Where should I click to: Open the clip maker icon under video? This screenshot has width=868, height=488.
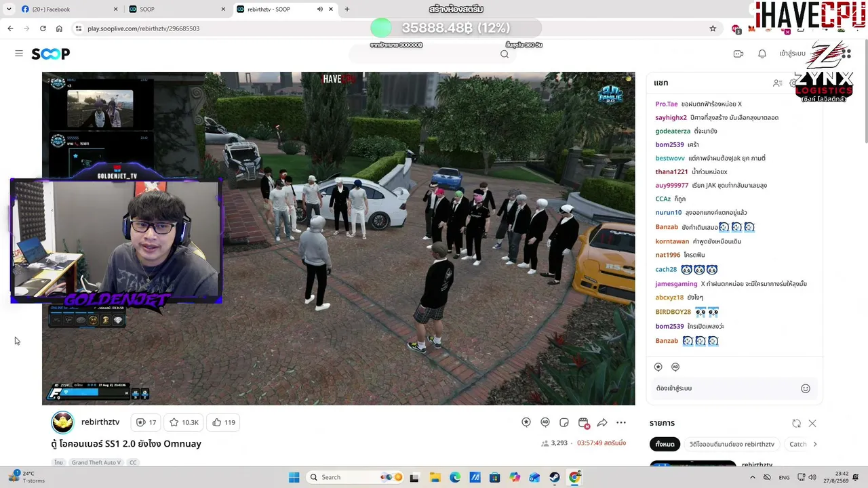[583, 422]
